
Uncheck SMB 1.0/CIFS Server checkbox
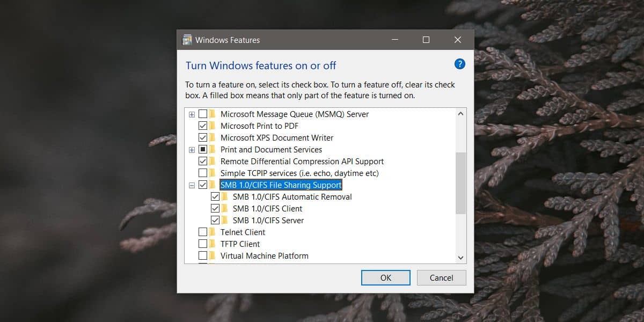click(215, 220)
